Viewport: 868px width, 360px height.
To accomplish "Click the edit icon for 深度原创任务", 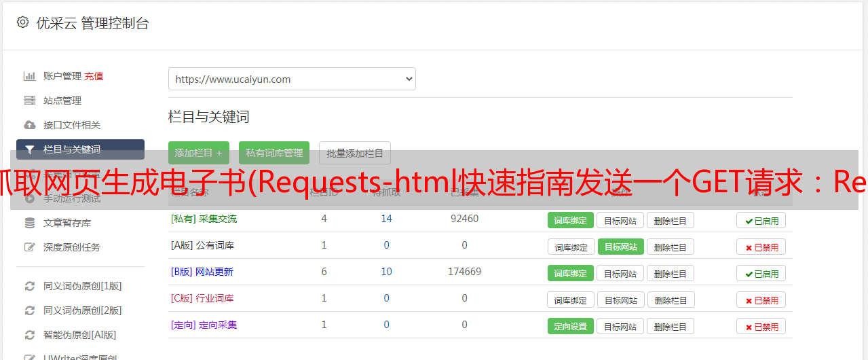I will tap(29, 247).
